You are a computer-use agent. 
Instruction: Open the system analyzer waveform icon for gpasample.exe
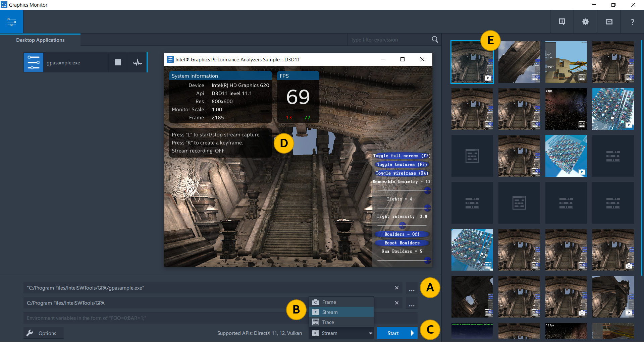pyautogui.click(x=138, y=62)
